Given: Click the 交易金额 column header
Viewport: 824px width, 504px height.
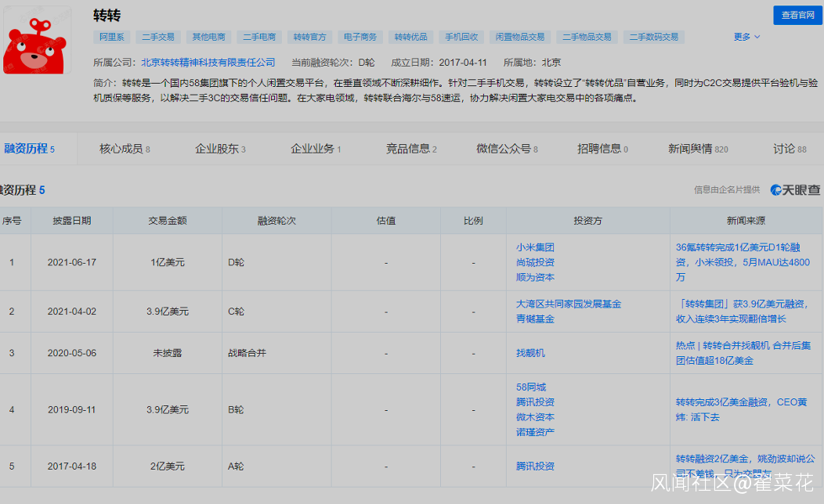Looking at the screenshot, I should point(168,221).
